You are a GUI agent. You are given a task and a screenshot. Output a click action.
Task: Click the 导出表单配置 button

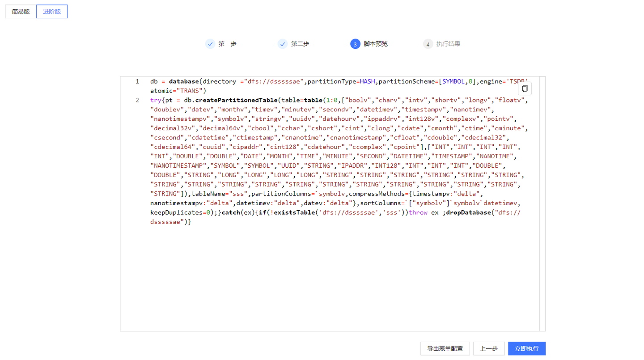point(445,349)
